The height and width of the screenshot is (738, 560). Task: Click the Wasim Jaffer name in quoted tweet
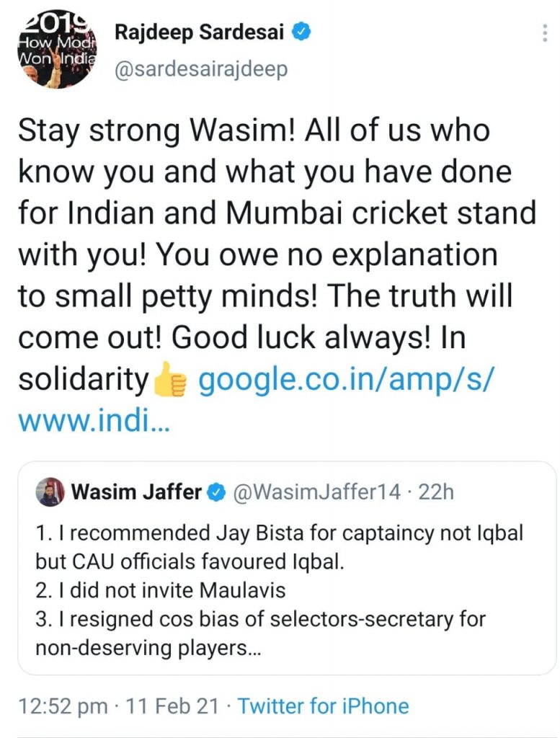[x=136, y=493]
